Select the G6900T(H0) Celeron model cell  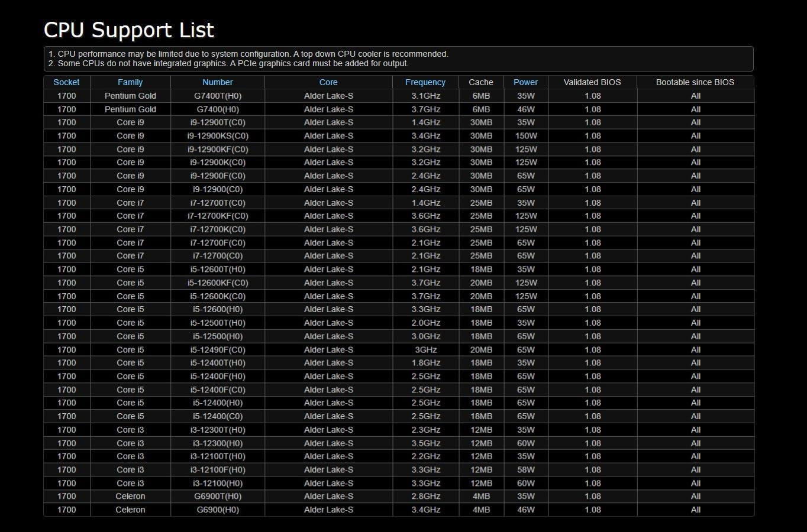[218, 497]
